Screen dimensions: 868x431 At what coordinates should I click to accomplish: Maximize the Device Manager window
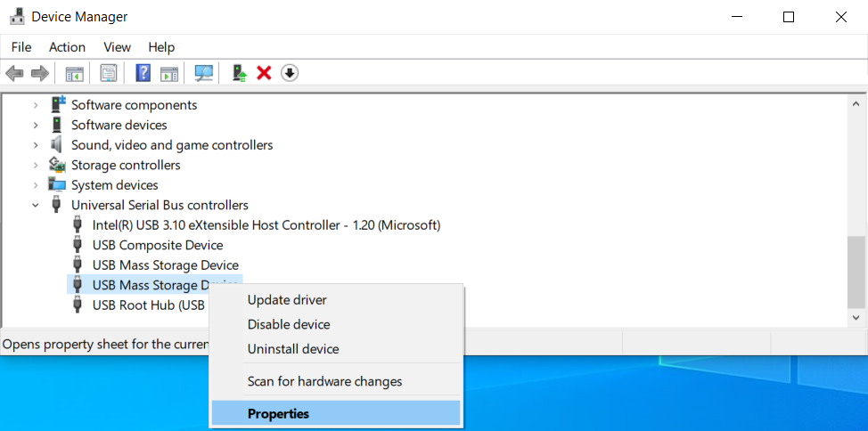coord(789,17)
